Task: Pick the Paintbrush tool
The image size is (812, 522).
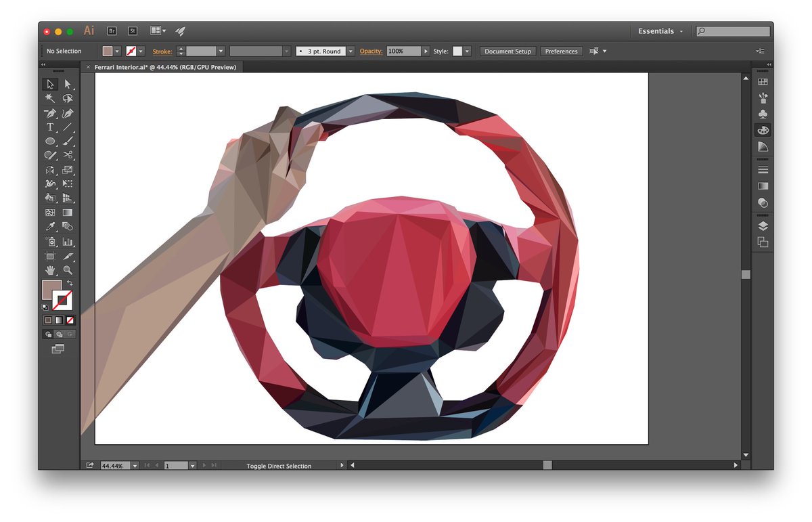Action: click(68, 141)
